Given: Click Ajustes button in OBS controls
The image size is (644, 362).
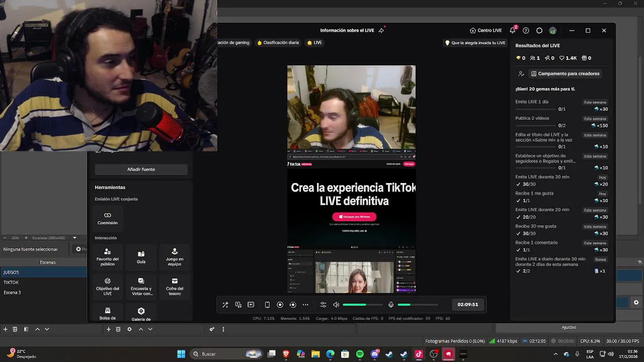Looking at the screenshot, I should (569, 327).
